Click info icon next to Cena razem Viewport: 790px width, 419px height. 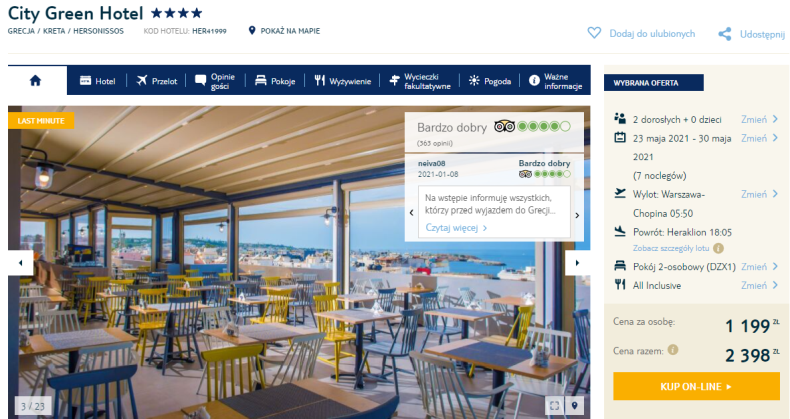[673, 350]
